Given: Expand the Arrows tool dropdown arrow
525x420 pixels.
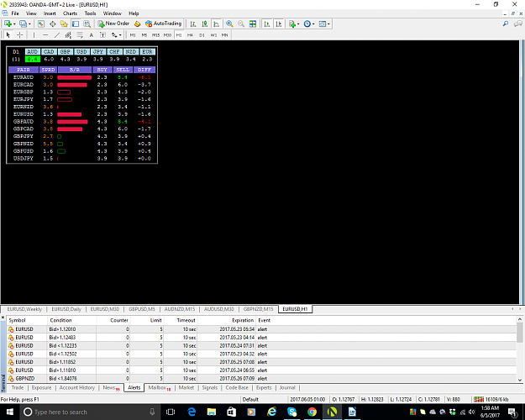Looking at the screenshot, I should (120, 34).
